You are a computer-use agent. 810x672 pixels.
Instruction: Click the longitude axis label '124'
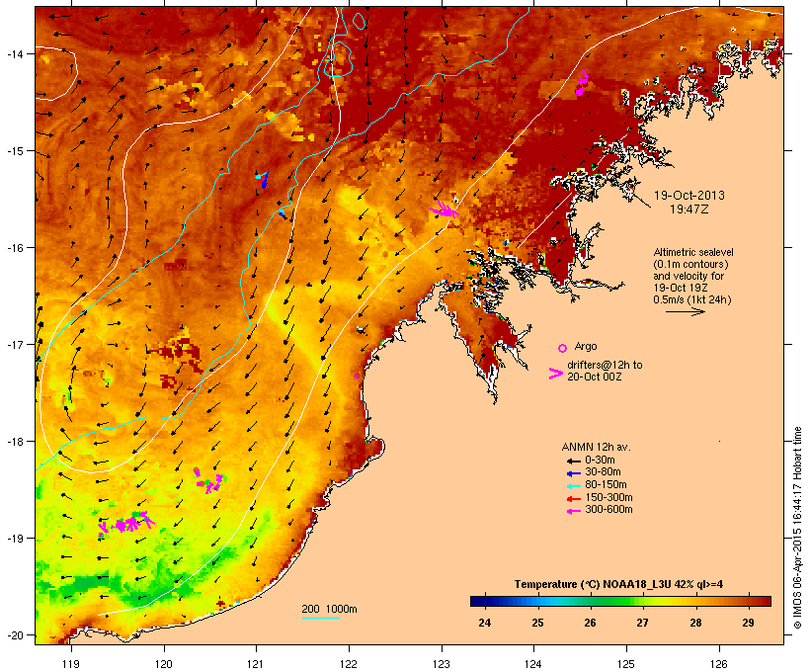point(533,664)
